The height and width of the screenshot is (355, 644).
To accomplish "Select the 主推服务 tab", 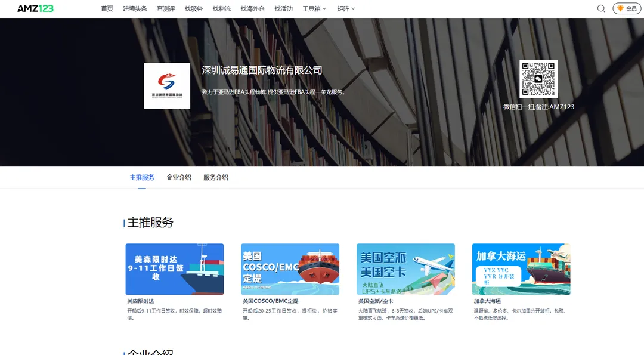I will [x=142, y=178].
